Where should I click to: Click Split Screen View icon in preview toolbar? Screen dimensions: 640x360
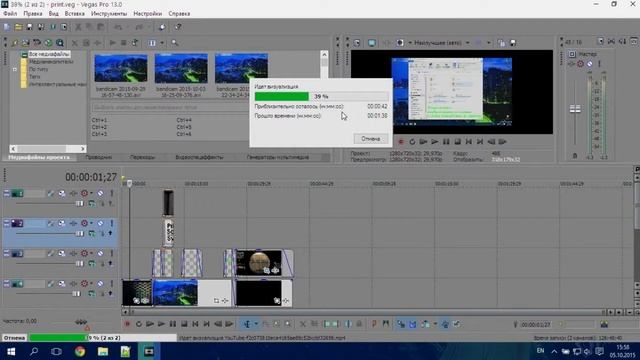[x=400, y=42]
